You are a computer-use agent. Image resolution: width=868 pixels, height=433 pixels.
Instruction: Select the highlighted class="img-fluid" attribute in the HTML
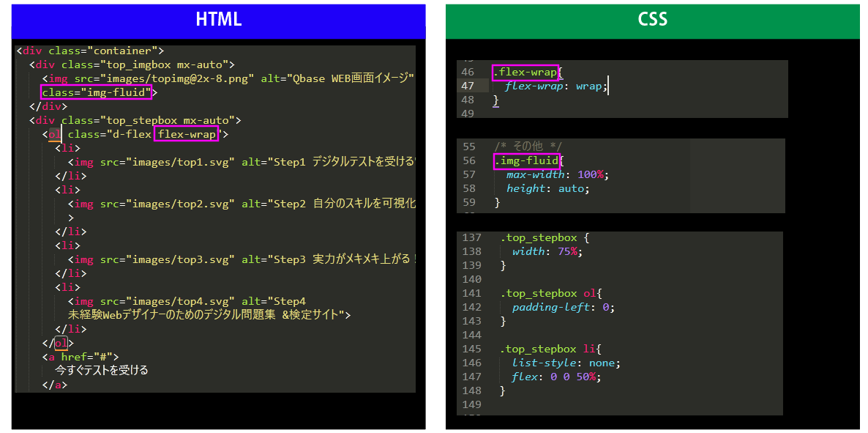96,92
